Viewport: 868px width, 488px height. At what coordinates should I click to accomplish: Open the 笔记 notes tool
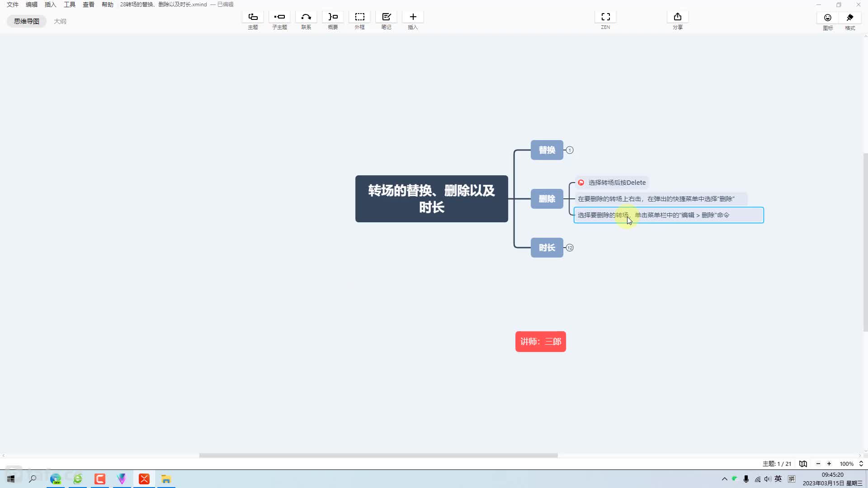tap(386, 17)
